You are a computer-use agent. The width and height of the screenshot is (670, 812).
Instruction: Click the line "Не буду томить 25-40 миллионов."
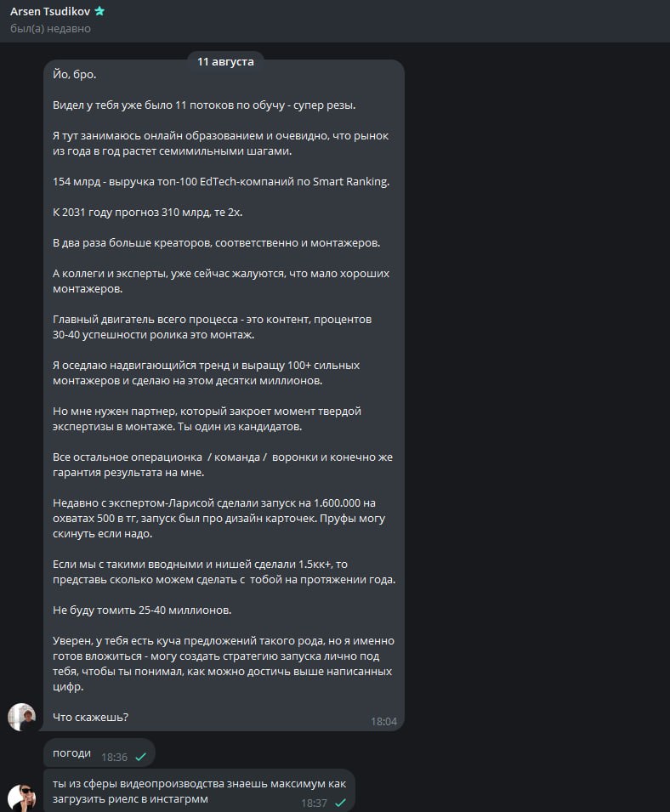click(142, 610)
